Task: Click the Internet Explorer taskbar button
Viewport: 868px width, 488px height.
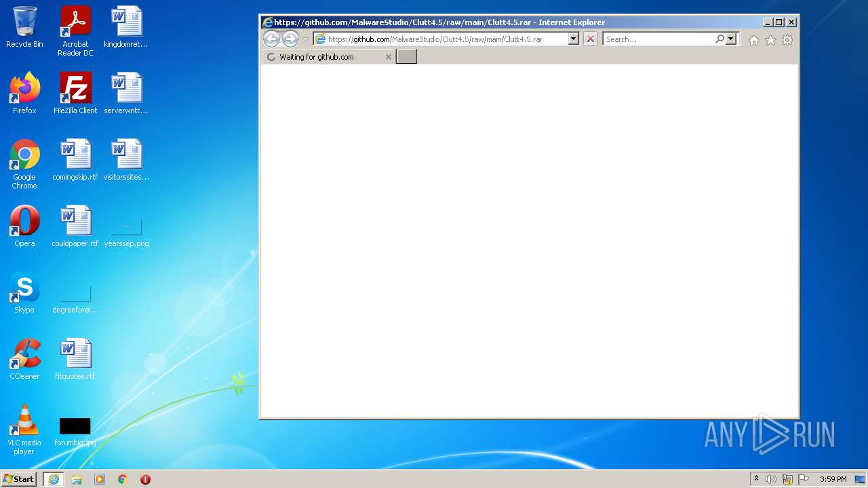Action: tap(54, 479)
